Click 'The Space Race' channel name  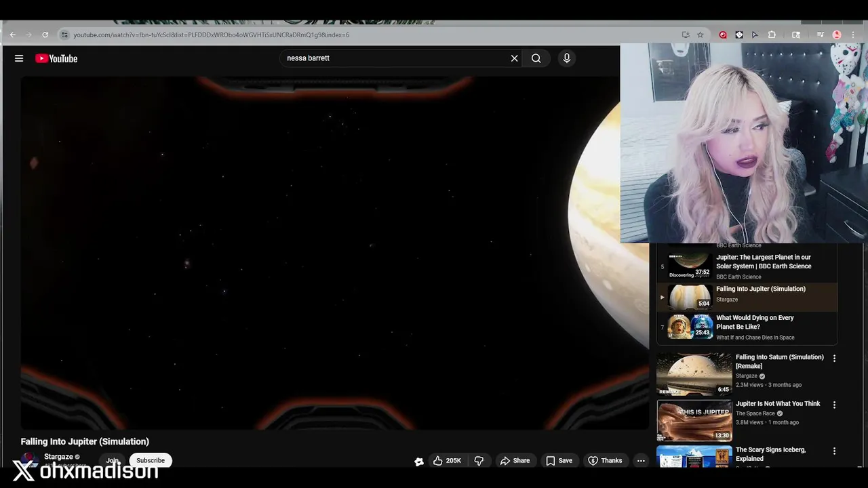click(x=755, y=413)
